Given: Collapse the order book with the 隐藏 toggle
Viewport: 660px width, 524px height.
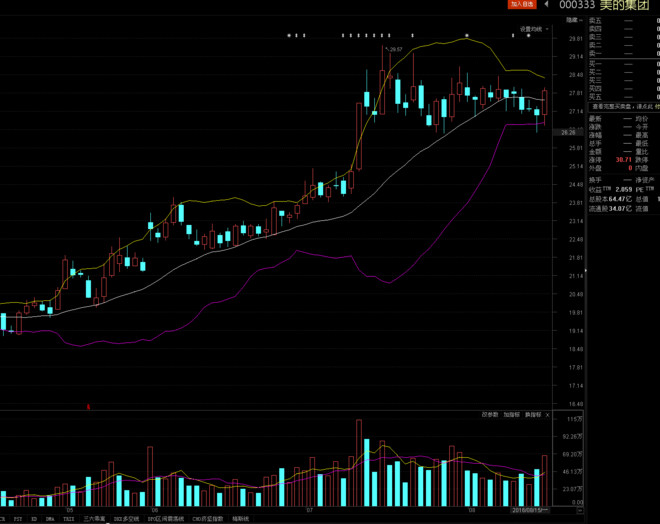Looking at the screenshot, I should click(574, 20).
